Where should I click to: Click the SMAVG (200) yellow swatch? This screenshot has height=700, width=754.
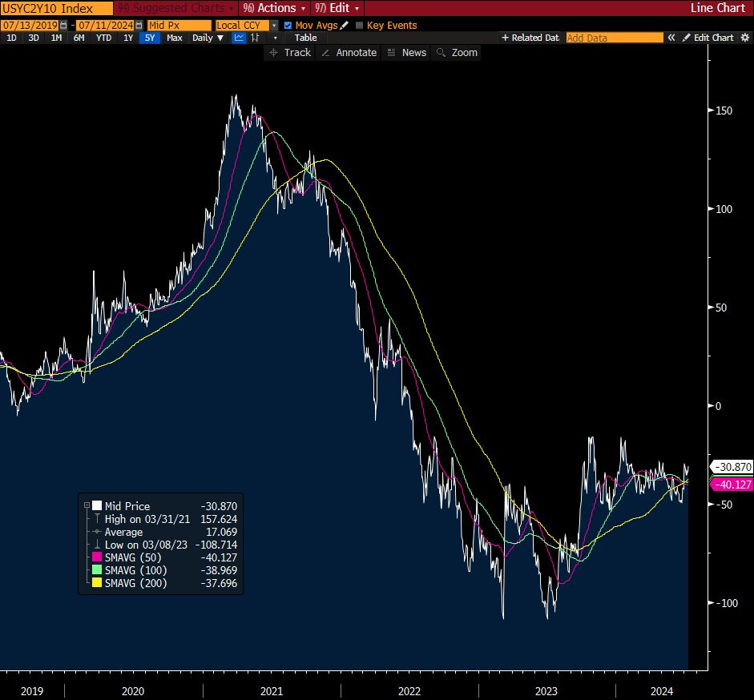(97, 583)
